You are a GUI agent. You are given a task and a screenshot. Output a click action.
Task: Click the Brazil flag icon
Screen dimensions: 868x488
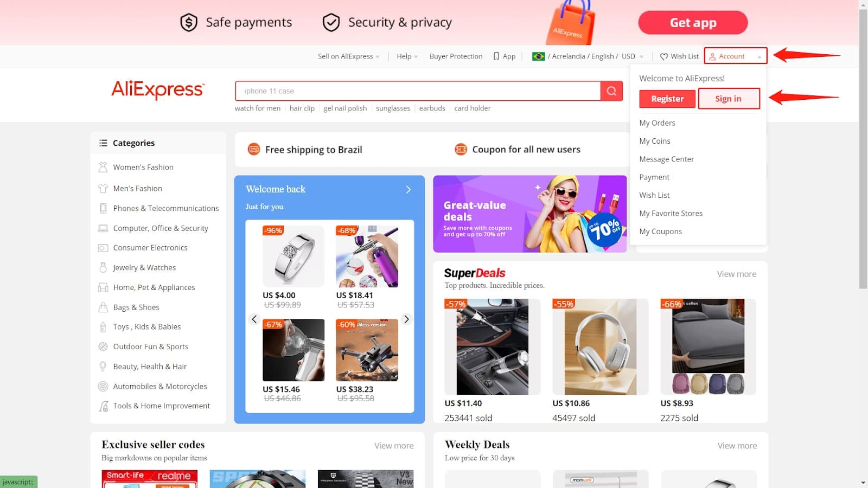click(538, 56)
